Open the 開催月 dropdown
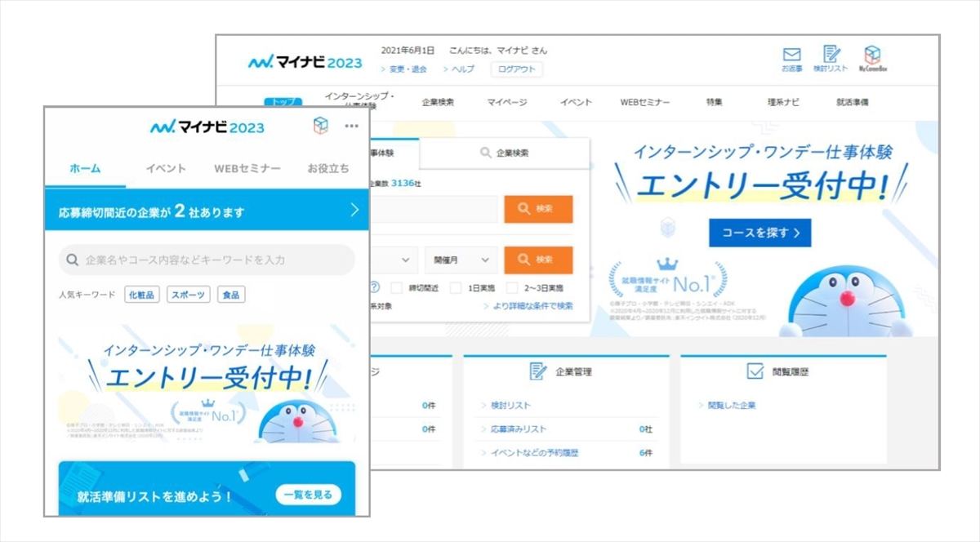980x542 pixels. tap(461, 260)
